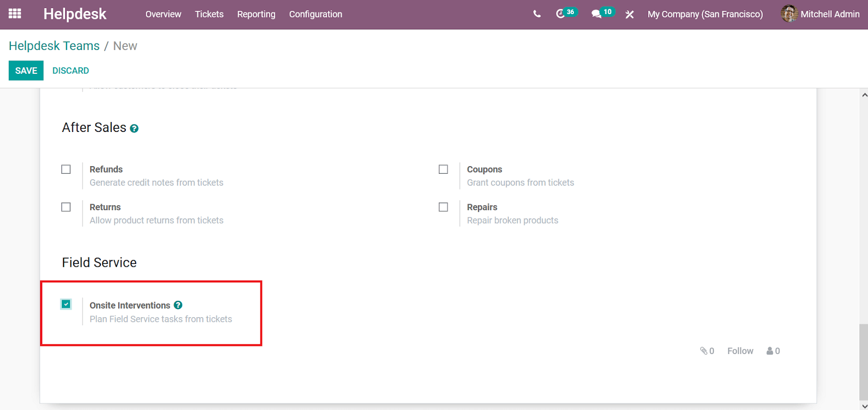Click the SAVE button

click(x=26, y=71)
